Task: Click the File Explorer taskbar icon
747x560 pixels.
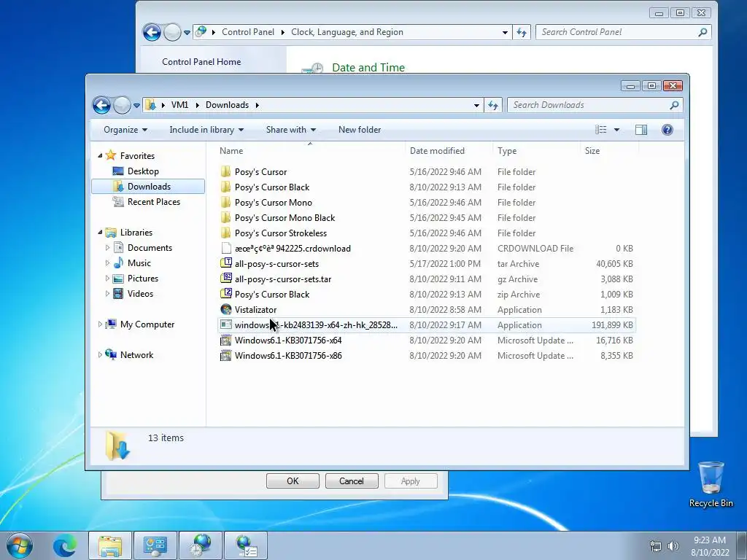Action: click(110, 545)
